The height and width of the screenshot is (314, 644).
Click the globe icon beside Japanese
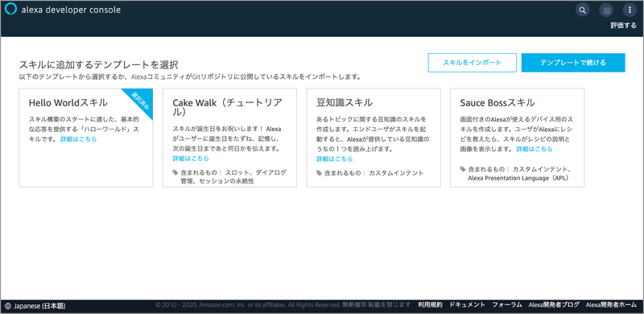pos(9,306)
